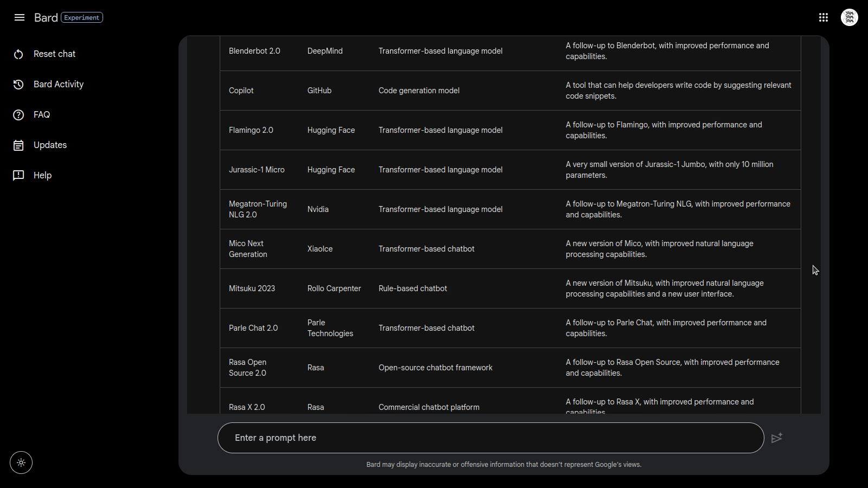868x488 pixels.
Task: Select Reset chat in sidebar
Action: point(54,54)
